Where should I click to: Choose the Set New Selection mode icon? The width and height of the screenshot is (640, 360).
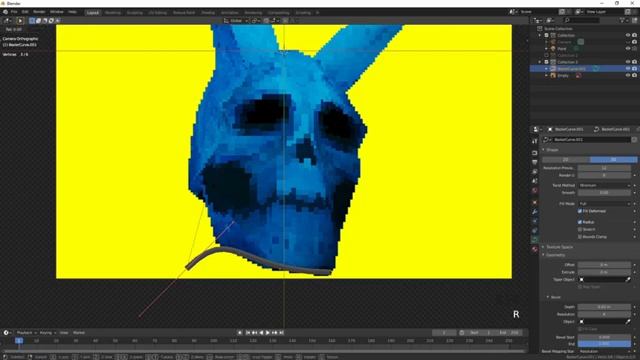coord(32,20)
